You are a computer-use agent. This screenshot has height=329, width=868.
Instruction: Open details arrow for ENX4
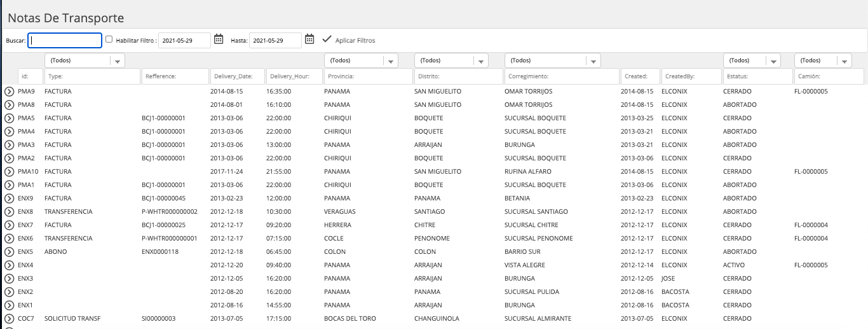point(9,265)
